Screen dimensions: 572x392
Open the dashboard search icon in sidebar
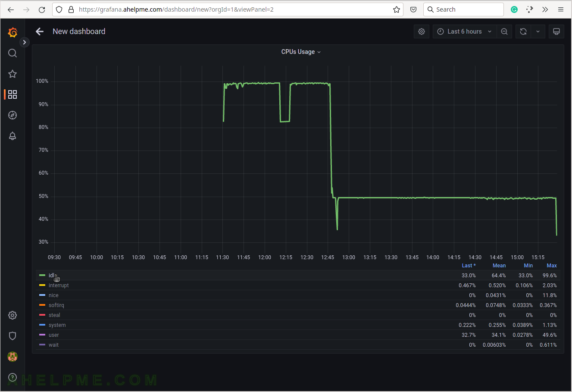(x=13, y=53)
